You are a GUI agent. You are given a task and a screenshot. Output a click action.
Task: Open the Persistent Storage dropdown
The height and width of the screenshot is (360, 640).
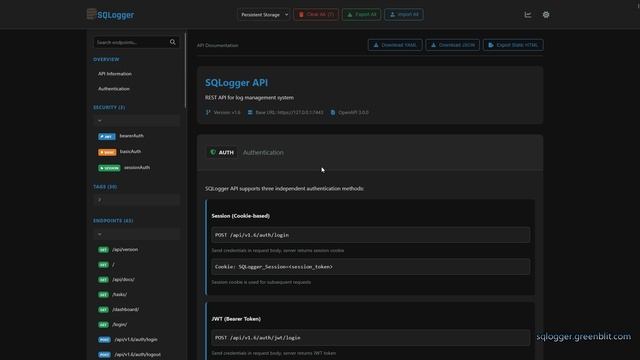(264, 15)
